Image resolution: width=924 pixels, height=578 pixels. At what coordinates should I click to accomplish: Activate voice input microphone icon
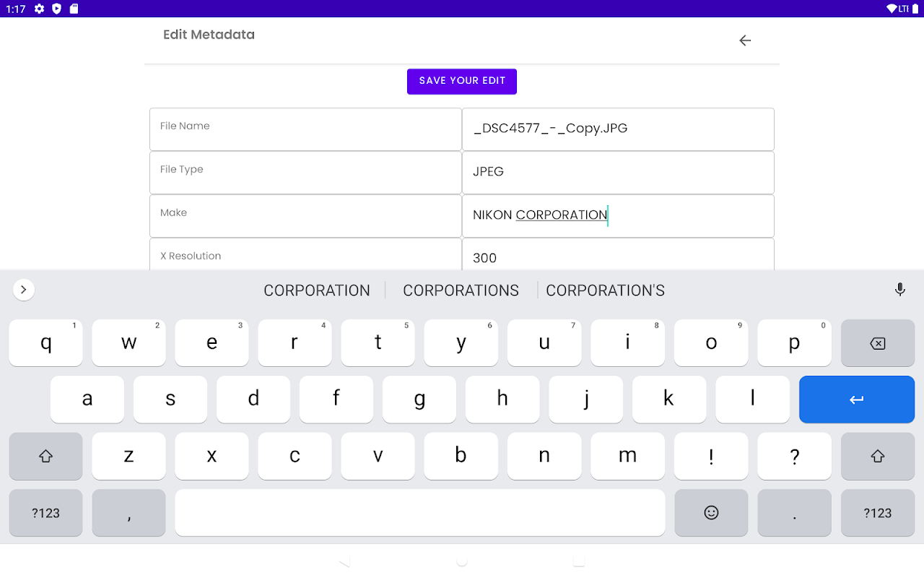click(x=900, y=290)
